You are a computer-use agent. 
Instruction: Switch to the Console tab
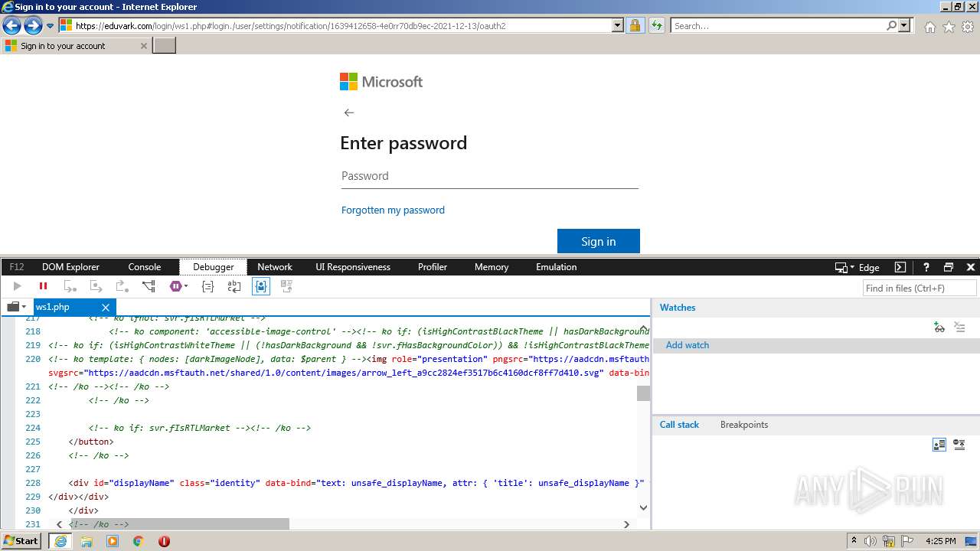[x=144, y=267]
